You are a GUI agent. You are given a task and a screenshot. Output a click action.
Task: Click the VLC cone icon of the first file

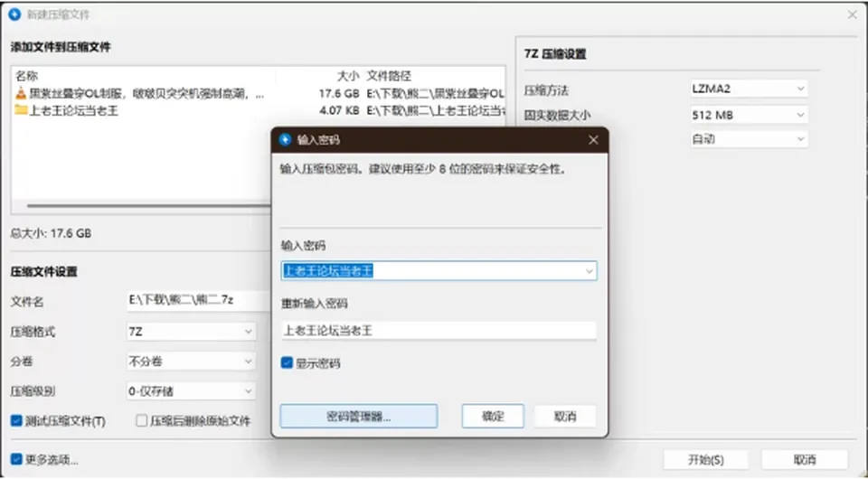(21, 93)
